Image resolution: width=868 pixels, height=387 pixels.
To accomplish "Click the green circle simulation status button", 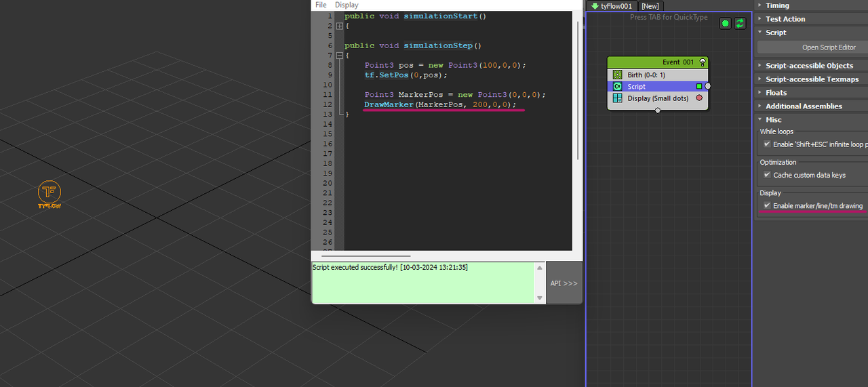I will coord(726,24).
